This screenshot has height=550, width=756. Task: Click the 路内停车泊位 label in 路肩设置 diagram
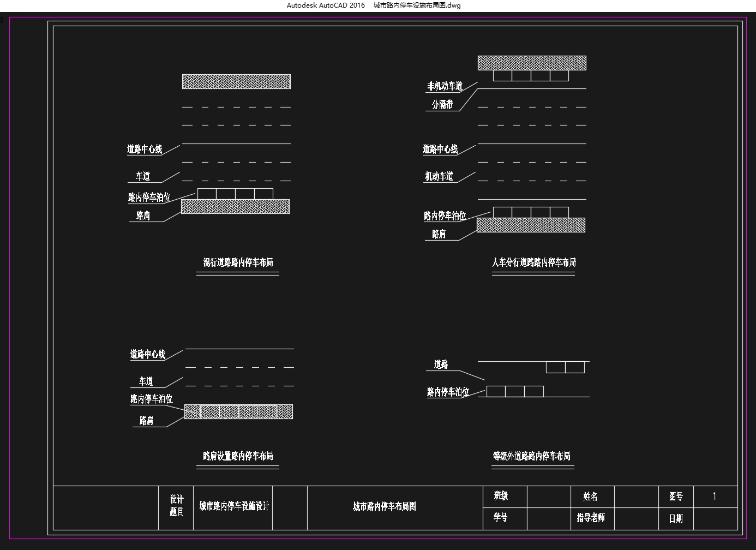click(152, 399)
